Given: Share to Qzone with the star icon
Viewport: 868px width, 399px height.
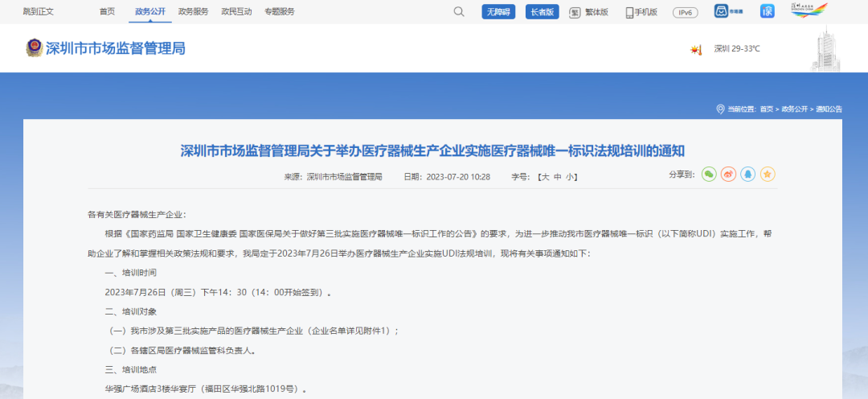Looking at the screenshot, I should [768, 174].
